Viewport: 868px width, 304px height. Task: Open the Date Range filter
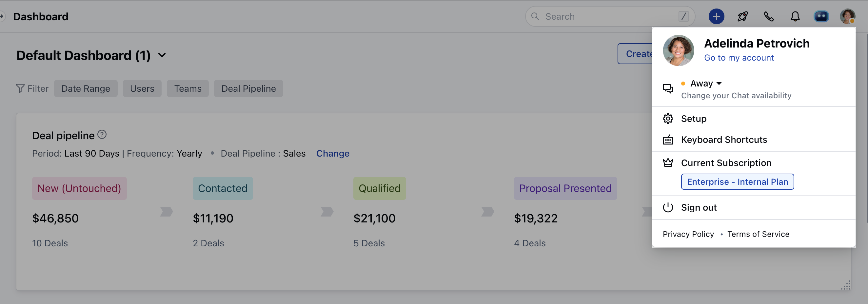click(x=86, y=88)
